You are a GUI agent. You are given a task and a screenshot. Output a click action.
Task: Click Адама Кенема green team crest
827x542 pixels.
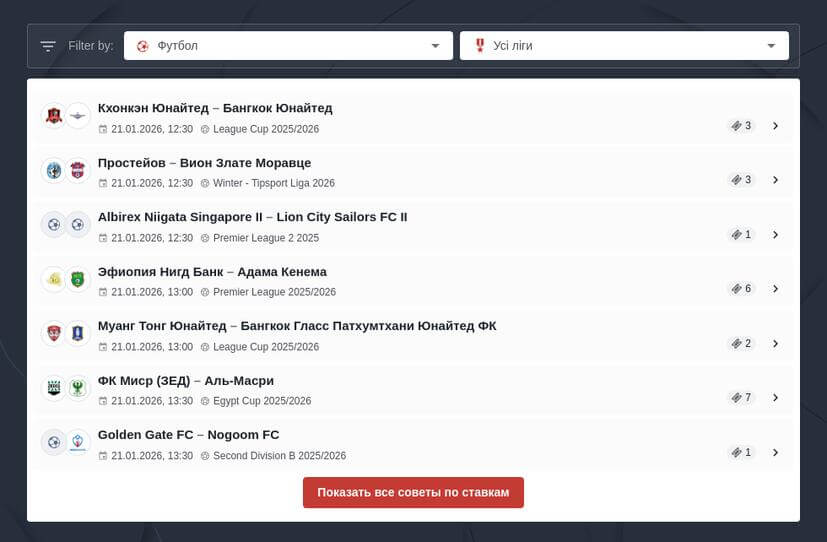pyautogui.click(x=78, y=280)
